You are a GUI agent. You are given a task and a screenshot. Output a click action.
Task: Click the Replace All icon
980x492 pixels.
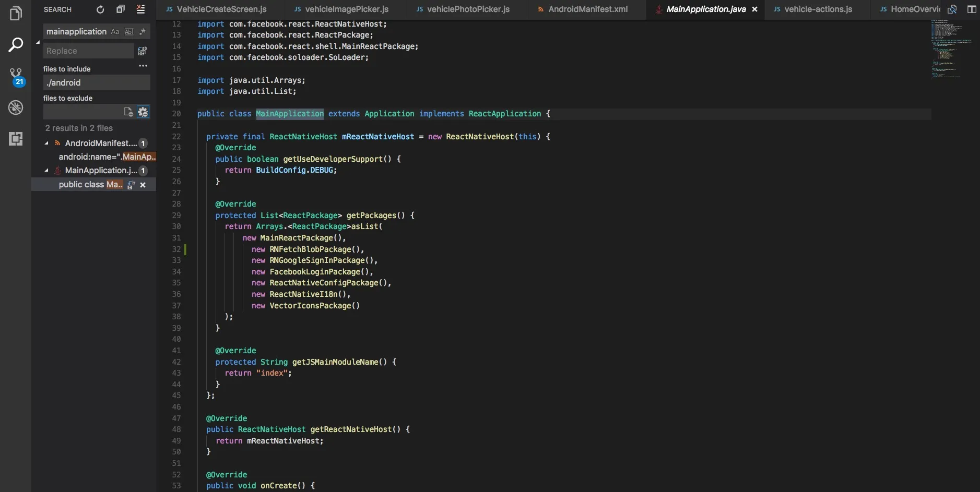pyautogui.click(x=142, y=51)
